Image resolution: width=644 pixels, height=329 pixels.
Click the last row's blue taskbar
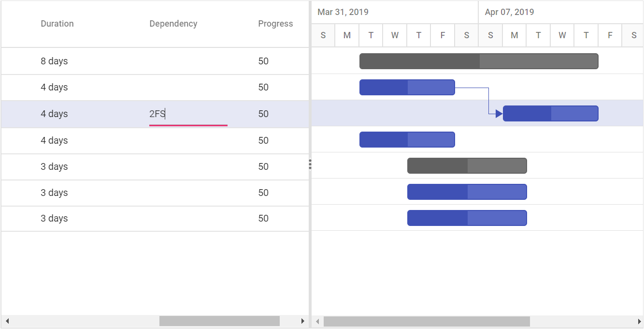pos(467,218)
